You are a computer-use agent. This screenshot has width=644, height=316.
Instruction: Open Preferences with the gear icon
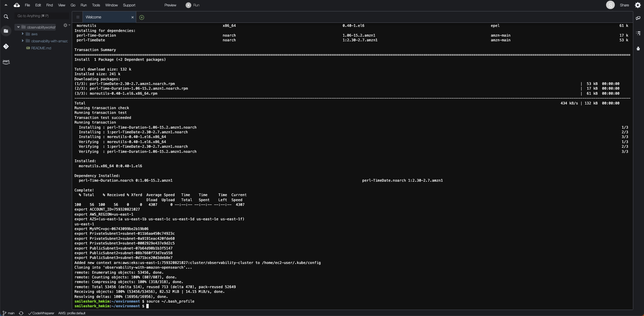click(638, 5)
